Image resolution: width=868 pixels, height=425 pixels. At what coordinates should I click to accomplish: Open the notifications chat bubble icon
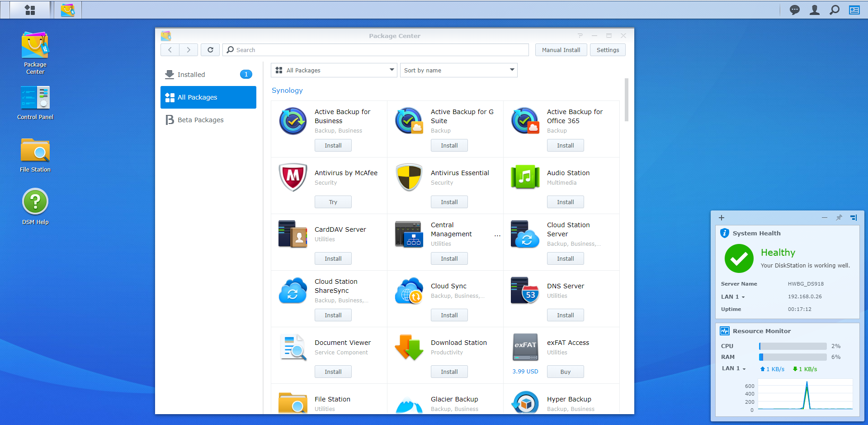(x=794, y=10)
